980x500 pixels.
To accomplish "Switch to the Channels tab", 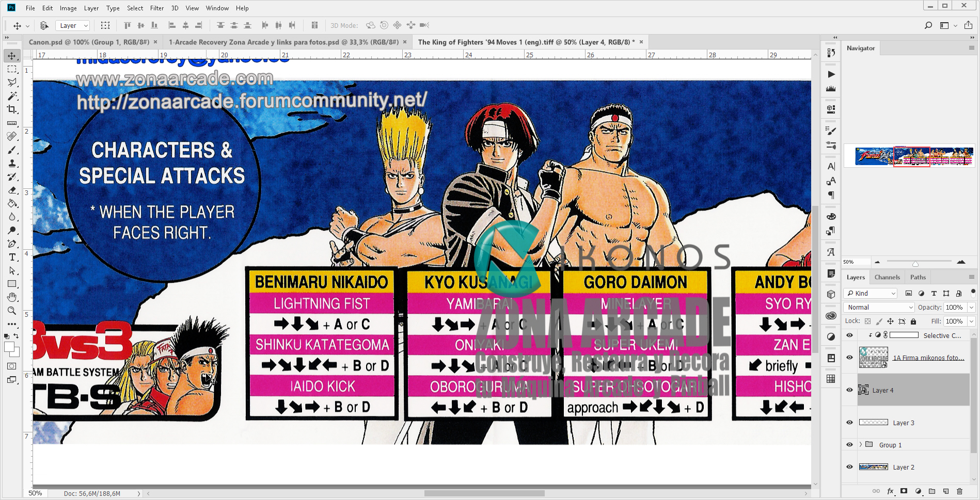I will pos(887,277).
